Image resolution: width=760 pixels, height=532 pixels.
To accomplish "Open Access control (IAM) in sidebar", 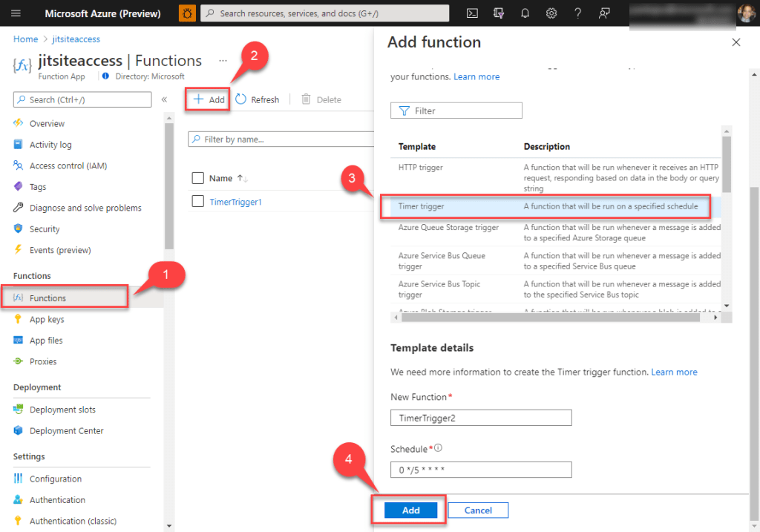I will (68, 165).
